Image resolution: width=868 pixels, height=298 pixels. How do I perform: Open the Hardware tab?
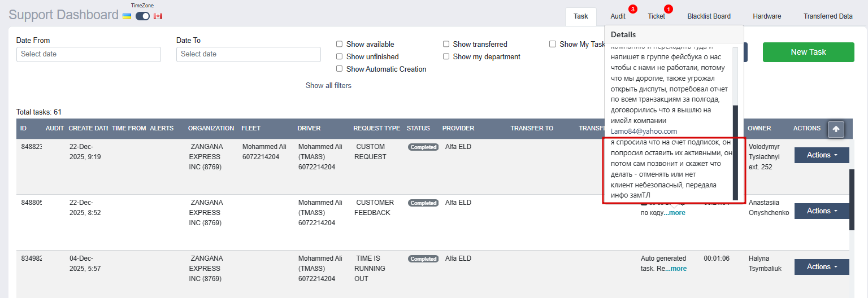click(x=767, y=16)
